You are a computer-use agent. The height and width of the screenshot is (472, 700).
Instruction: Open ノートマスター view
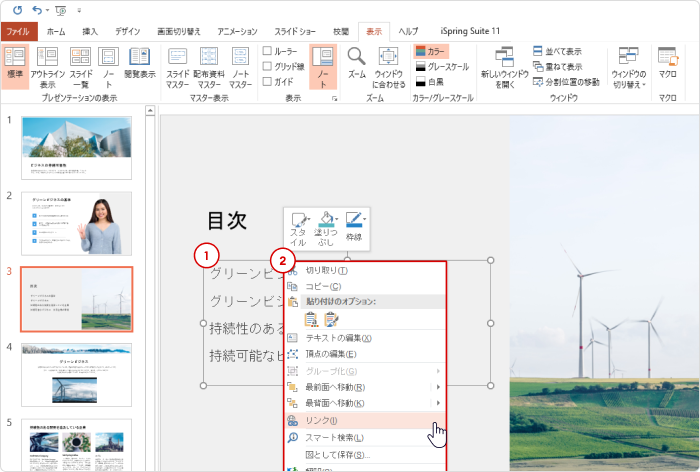(x=241, y=67)
